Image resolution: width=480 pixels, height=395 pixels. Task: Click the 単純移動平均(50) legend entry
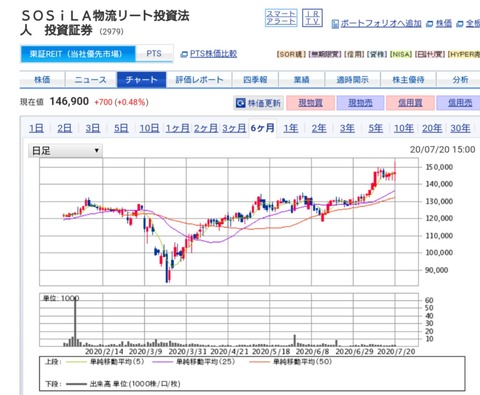[302, 362]
